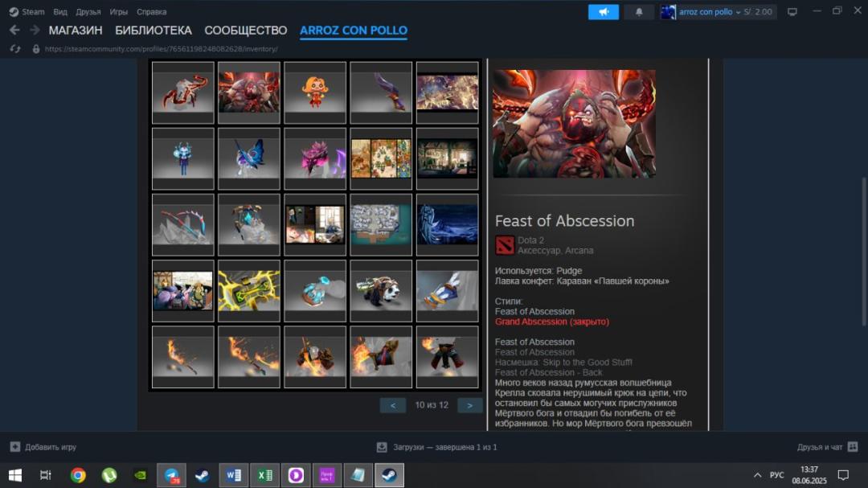Select the blue crystal lantern item
The height and width of the screenshot is (488, 868).
(x=249, y=225)
